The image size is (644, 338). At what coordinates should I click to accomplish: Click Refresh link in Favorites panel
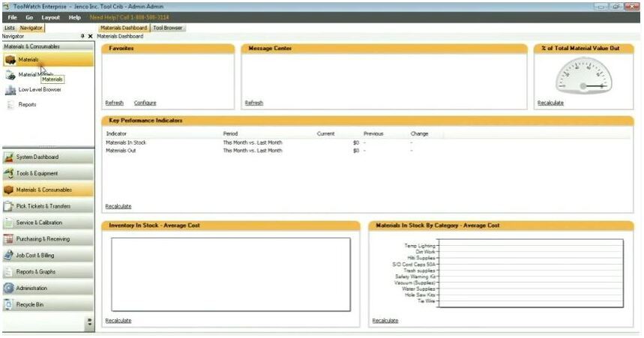[114, 103]
